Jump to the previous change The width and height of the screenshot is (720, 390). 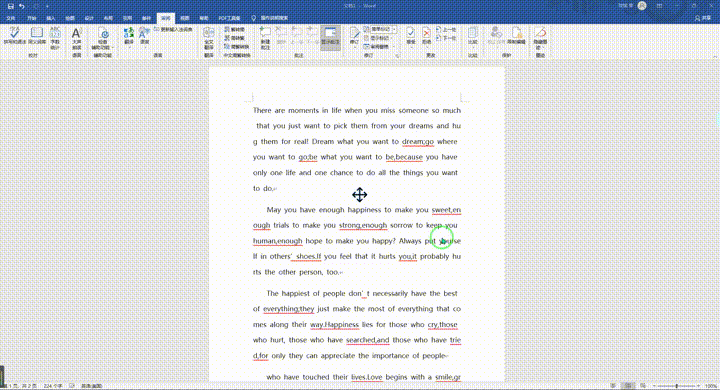(x=446, y=29)
